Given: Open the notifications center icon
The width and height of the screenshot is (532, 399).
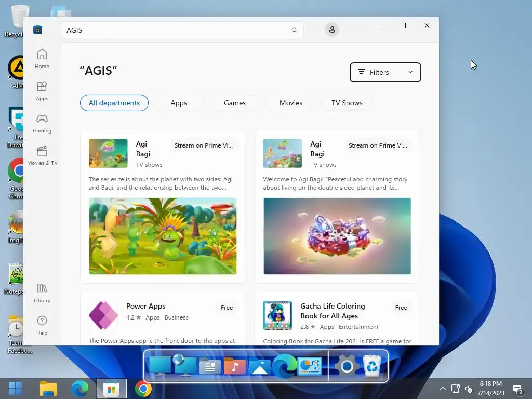Looking at the screenshot, I should pos(518,390).
